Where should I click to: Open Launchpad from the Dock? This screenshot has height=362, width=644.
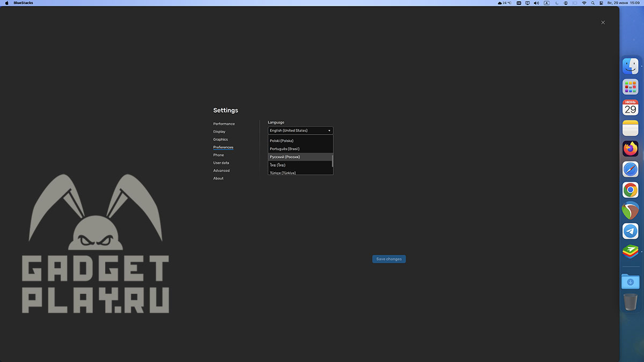pos(630,87)
